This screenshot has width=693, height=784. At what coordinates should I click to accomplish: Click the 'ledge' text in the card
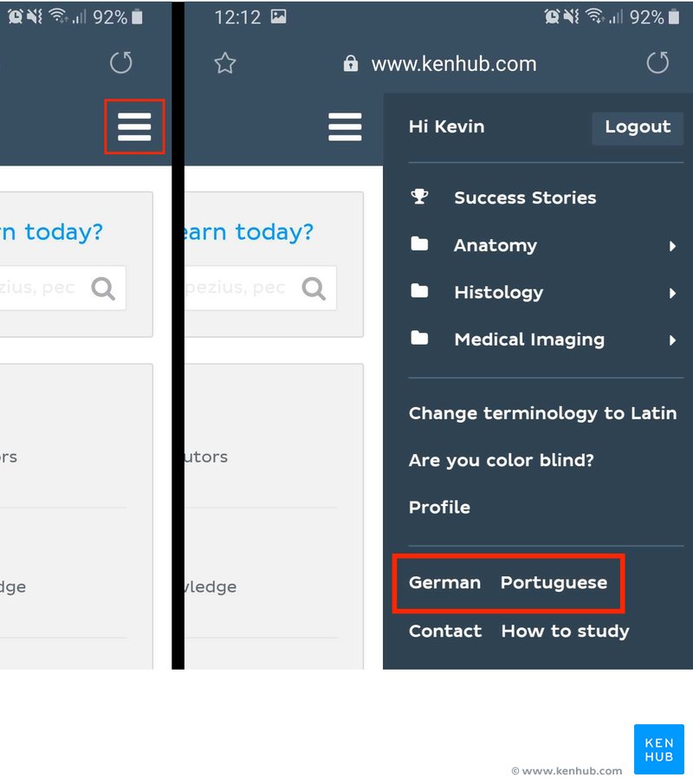point(210,586)
